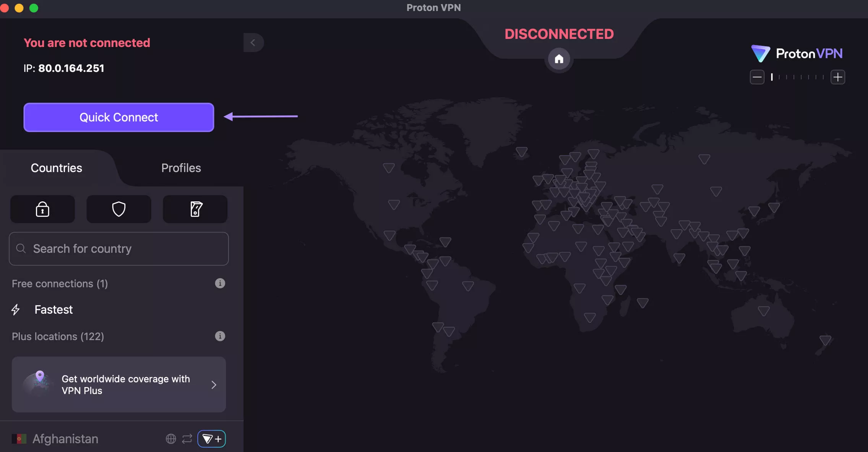Viewport: 868px width, 452px height.
Task: Show info about Free connections
Action: pyautogui.click(x=220, y=284)
